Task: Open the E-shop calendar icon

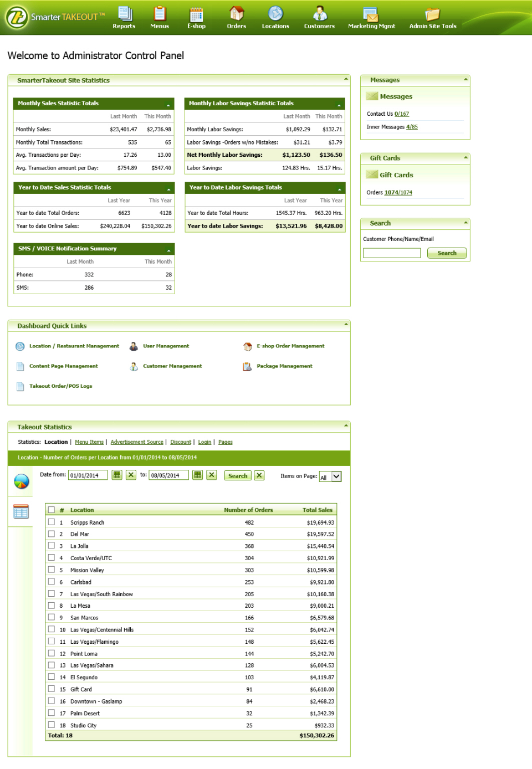Action: pyautogui.click(x=196, y=14)
